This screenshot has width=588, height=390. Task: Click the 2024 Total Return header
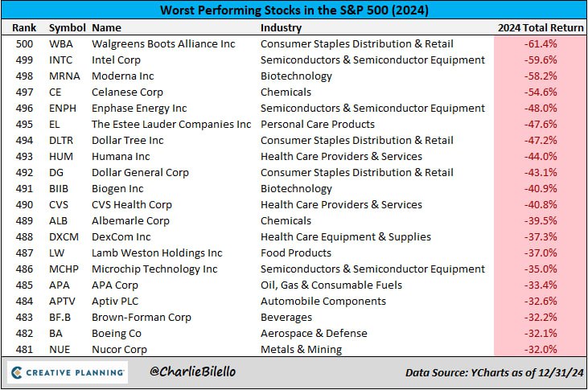541,28
